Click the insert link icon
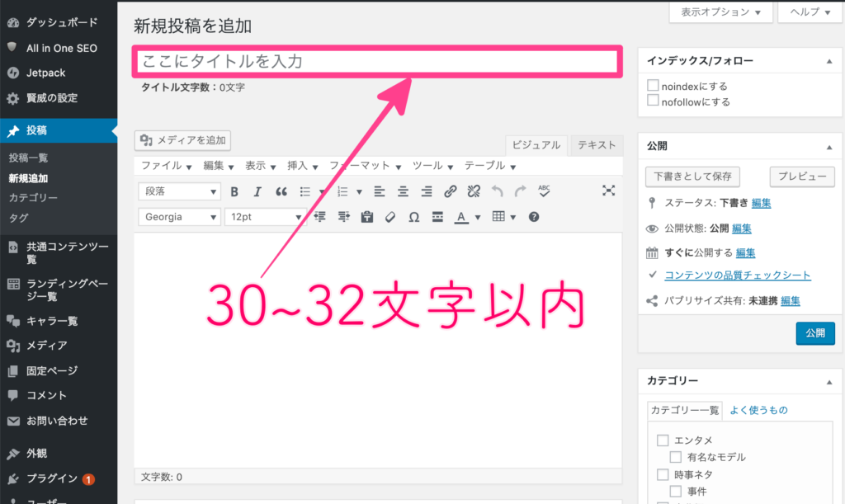This screenshot has width=845, height=504. 450,191
